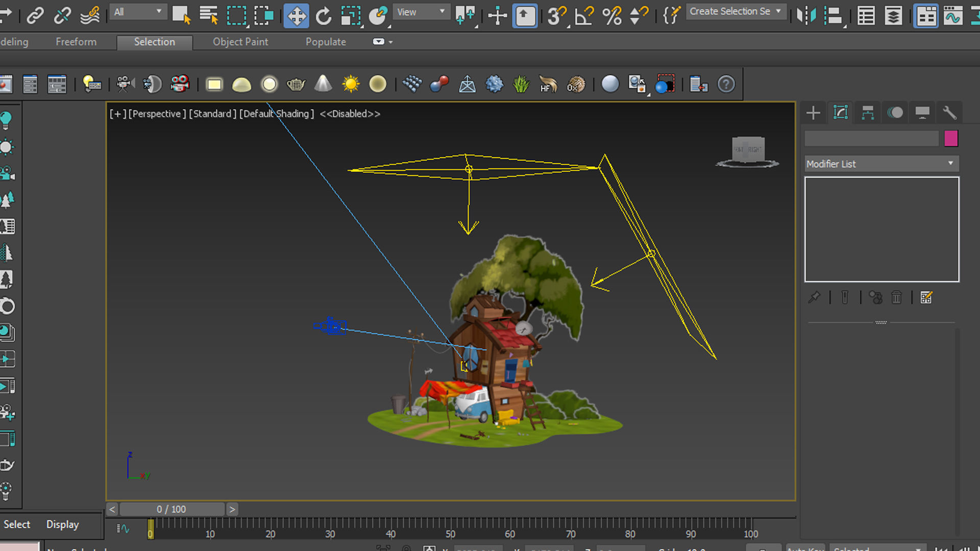
Task: Open the Layer Explorer stacked-layers icon
Action: 893,15
